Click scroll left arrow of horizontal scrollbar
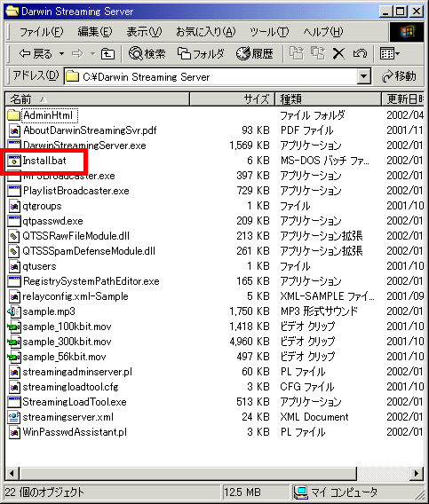Screen dimensions: 429x504 pos(12,474)
